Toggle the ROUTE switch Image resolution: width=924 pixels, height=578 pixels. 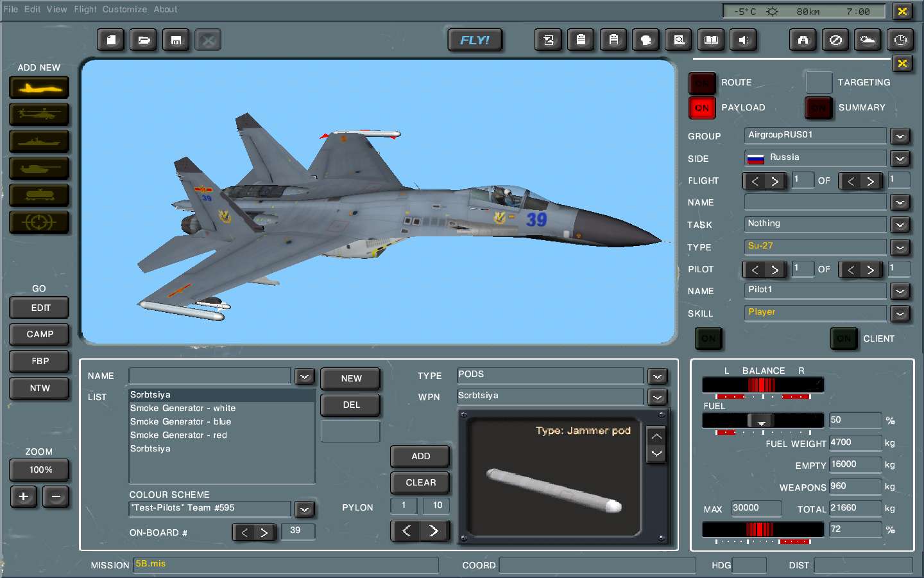click(x=702, y=83)
